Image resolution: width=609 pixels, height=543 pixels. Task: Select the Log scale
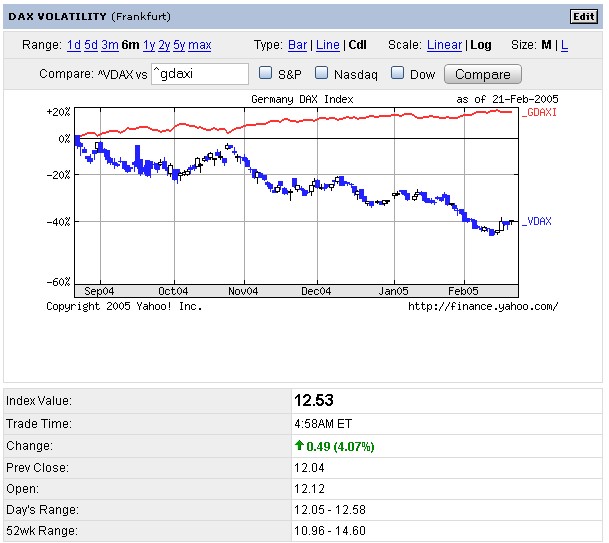[x=481, y=45]
